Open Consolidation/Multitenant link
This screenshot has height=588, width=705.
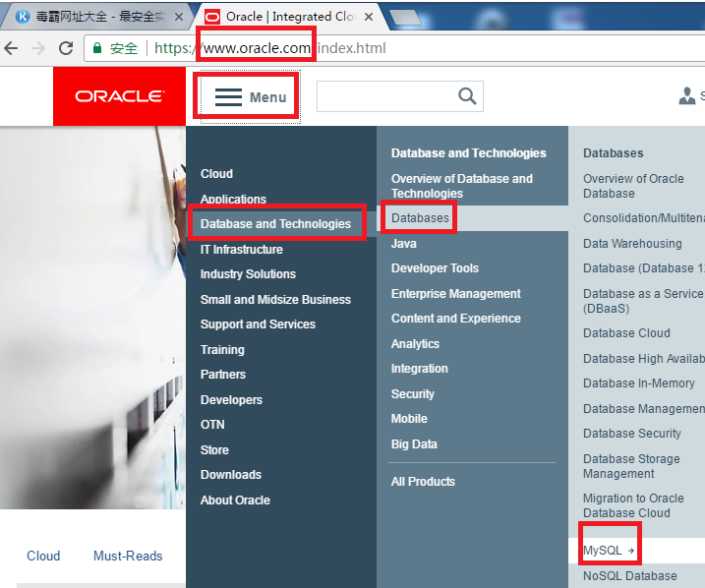pos(644,218)
